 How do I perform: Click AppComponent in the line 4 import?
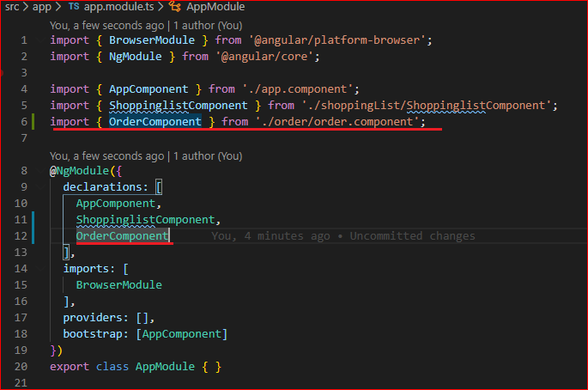149,89
